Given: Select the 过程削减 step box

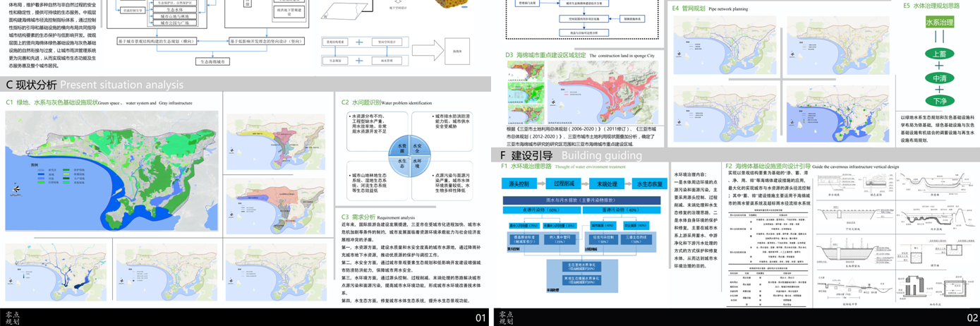Looking at the screenshot, I should click(x=564, y=183).
